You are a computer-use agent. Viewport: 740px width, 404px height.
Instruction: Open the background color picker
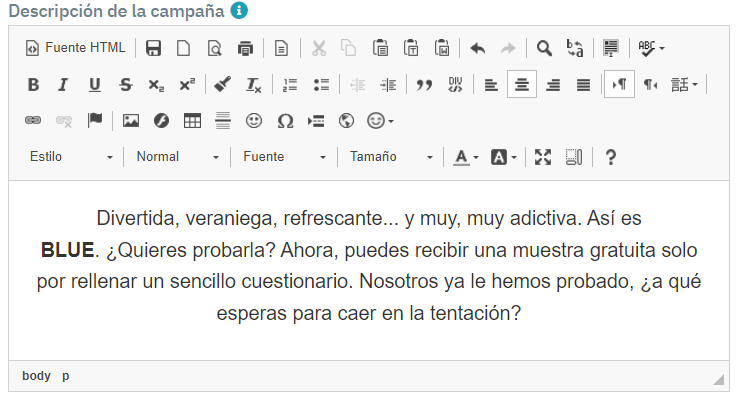(504, 157)
